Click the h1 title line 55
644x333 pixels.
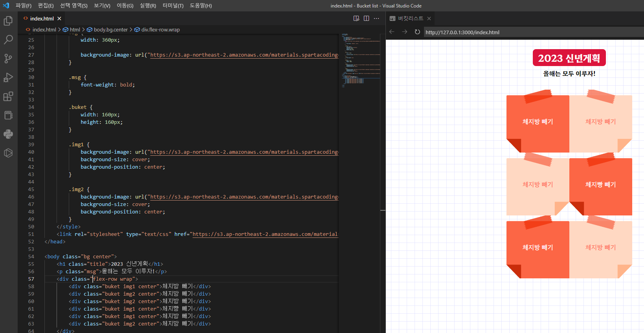pyautogui.click(x=110, y=264)
